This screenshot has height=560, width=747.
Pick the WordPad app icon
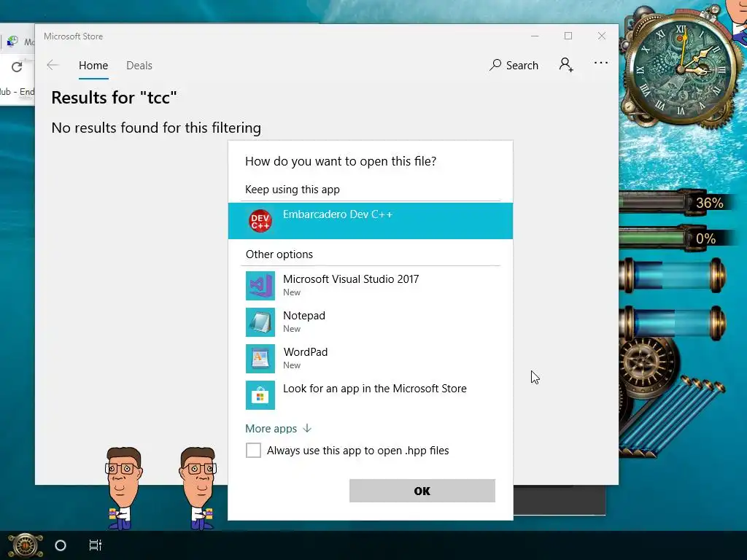point(260,359)
